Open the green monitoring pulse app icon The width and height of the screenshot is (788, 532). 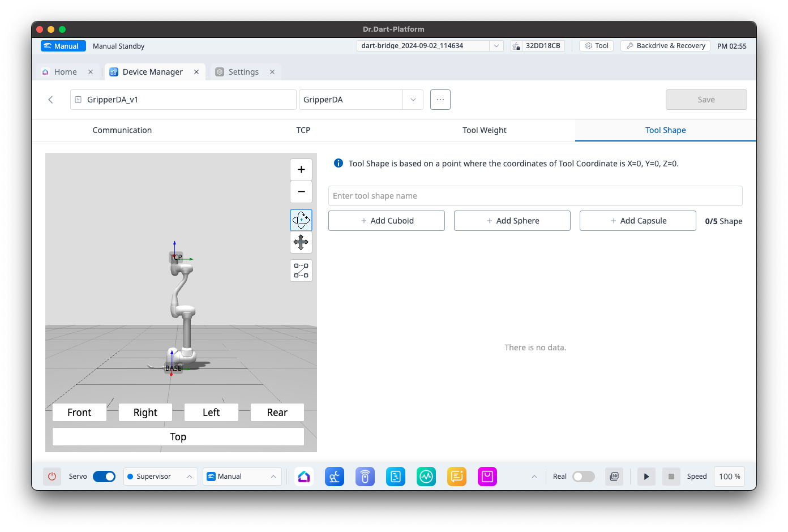click(x=426, y=477)
